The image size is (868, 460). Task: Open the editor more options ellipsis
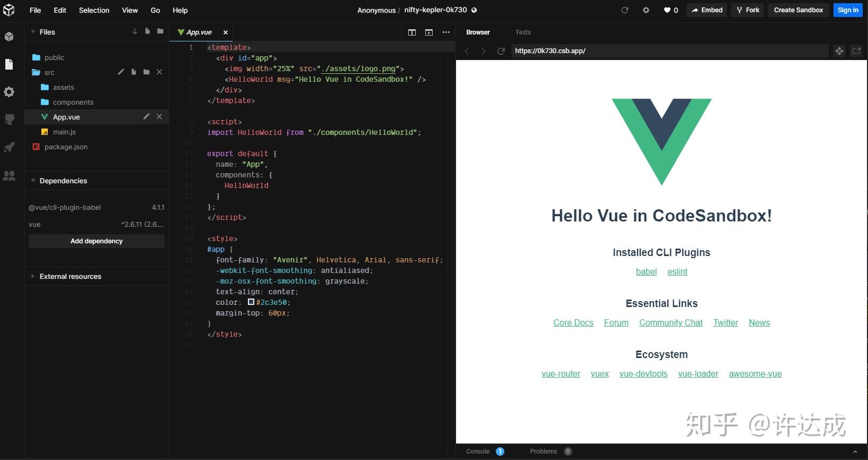tap(446, 32)
